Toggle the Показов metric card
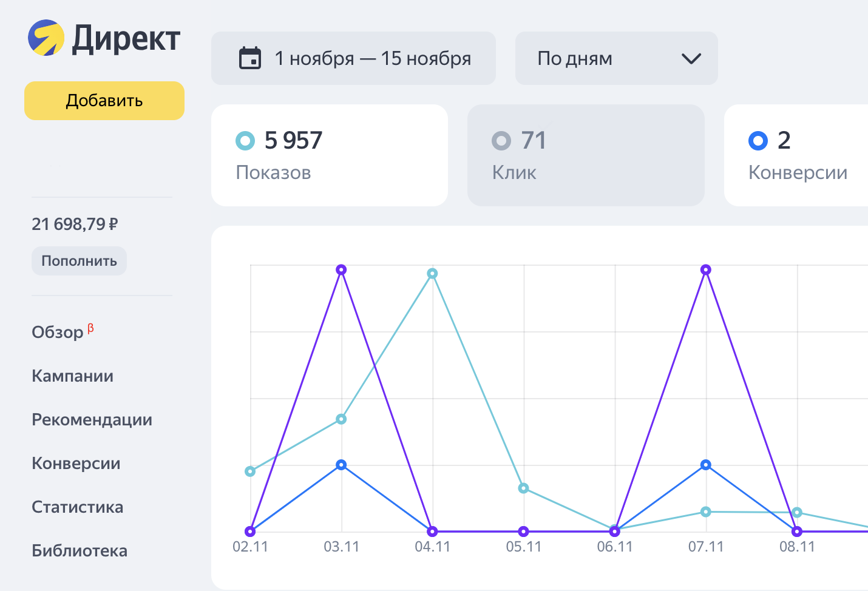868x591 pixels. point(329,155)
